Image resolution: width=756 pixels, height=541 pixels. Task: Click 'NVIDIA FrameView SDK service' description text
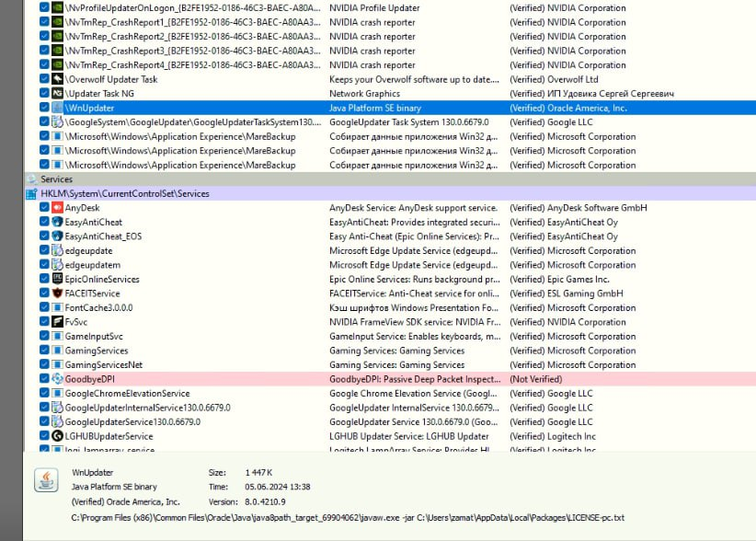point(415,322)
